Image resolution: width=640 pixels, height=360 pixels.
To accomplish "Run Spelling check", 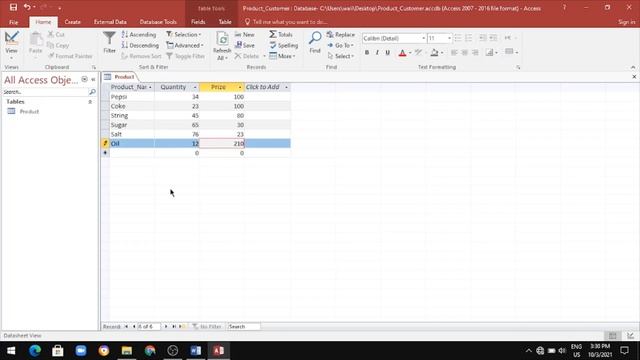I will coord(283,45).
